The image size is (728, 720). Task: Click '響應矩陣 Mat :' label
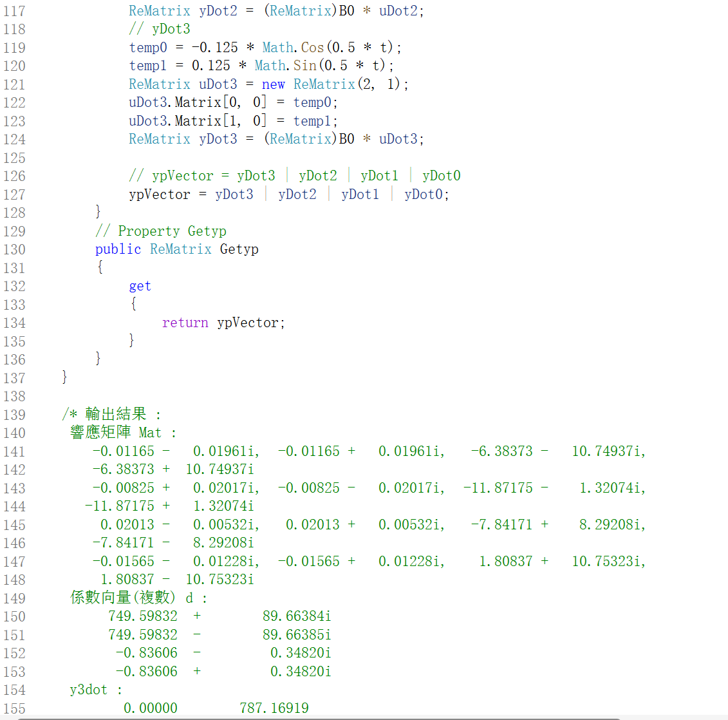(x=124, y=433)
